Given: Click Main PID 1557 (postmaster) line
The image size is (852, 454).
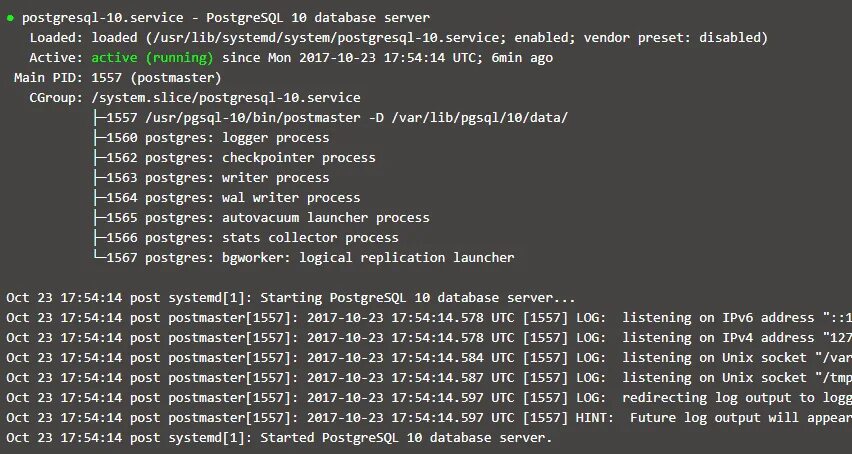Looking at the screenshot, I should [118, 78].
